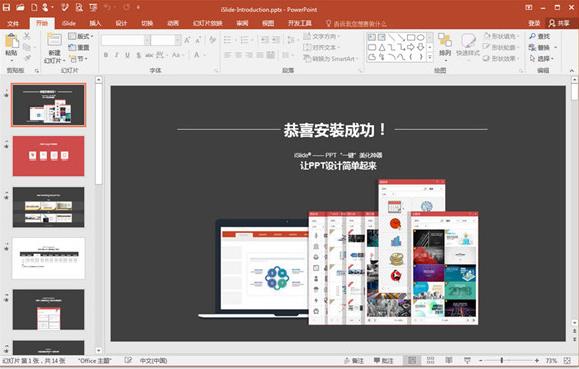Select the Oval shape in shapes gallery
Image resolution: width=579 pixels, height=369 pixels.
tap(421, 38)
